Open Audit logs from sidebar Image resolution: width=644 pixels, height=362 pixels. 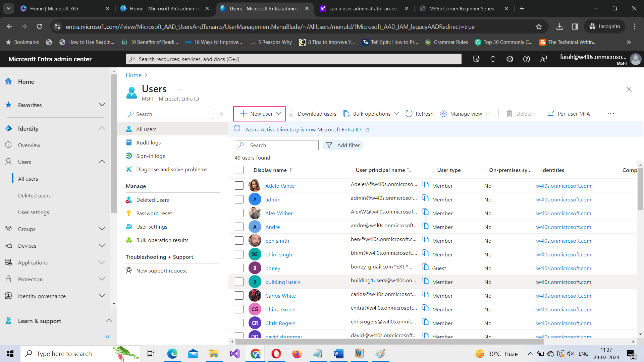tap(148, 142)
